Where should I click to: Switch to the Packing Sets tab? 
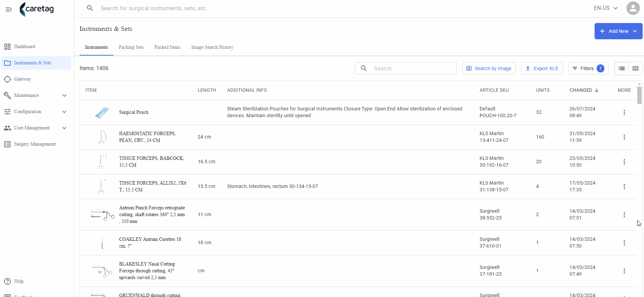[x=131, y=47]
